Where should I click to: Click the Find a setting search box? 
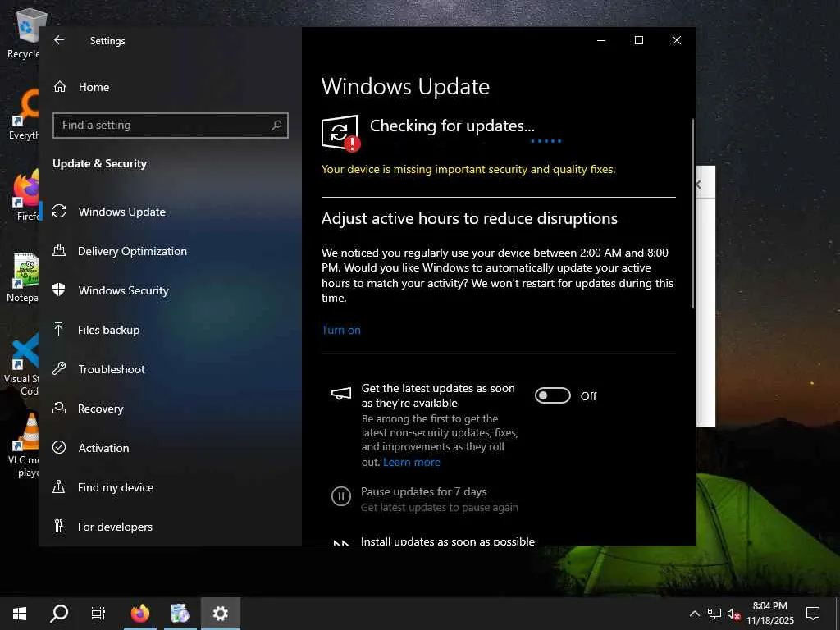tap(171, 126)
